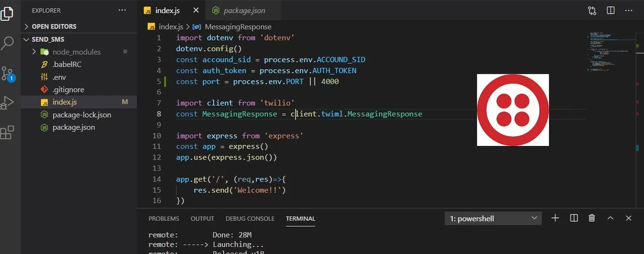
Task: Split the editor to the right
Action: tap(610, 10)
